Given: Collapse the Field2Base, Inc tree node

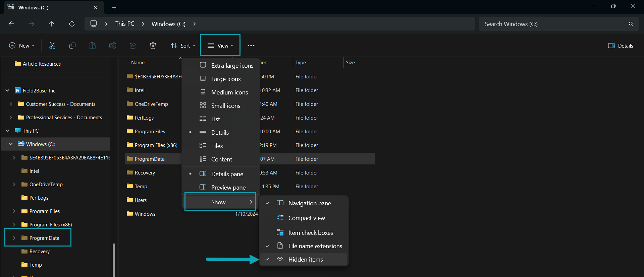Looking at the screenshot, I should pos(7,90).
